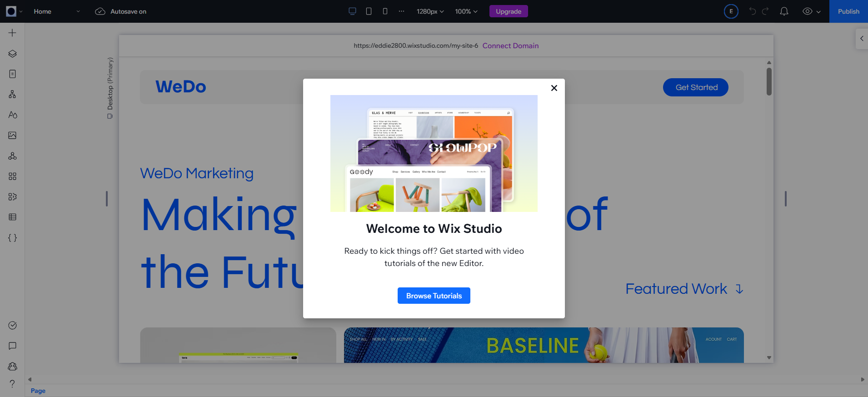Open the Site Checker checkmark icon

(x=12, y=325)
